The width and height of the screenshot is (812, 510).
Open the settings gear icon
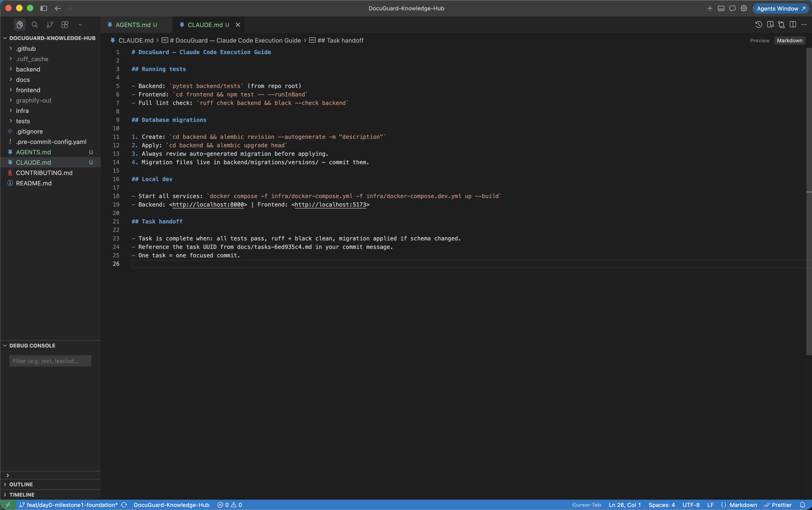click(744, 8)
